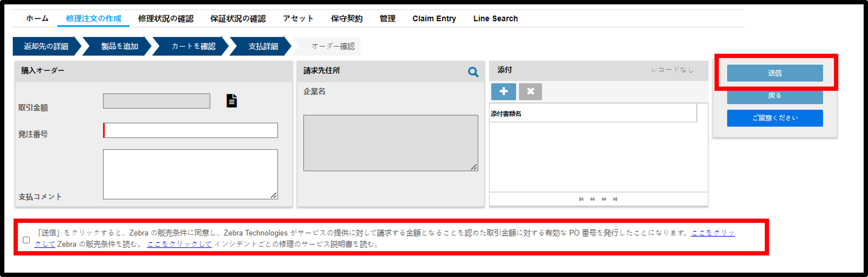Image resolution: width=868 pixels, height=277 pixels.
Task: Go to first page of attachments list
Action: [x=581, y=199]
